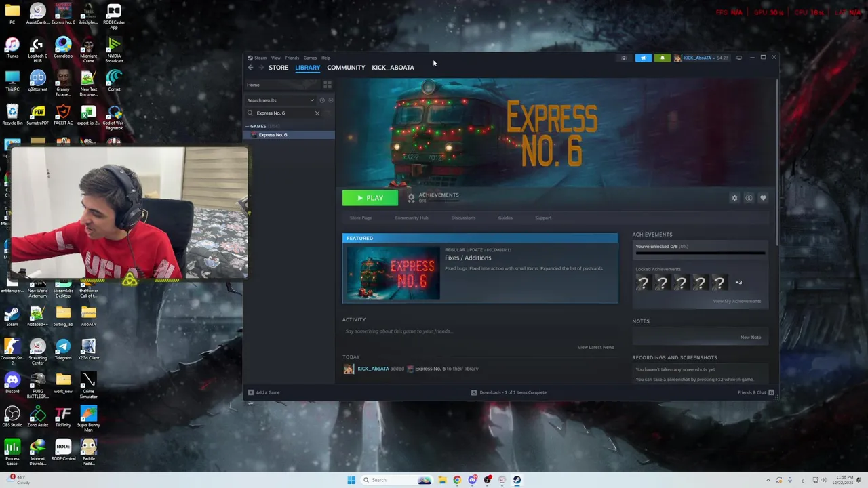Select the RODECaster App desktop icon

coord(114,17)
